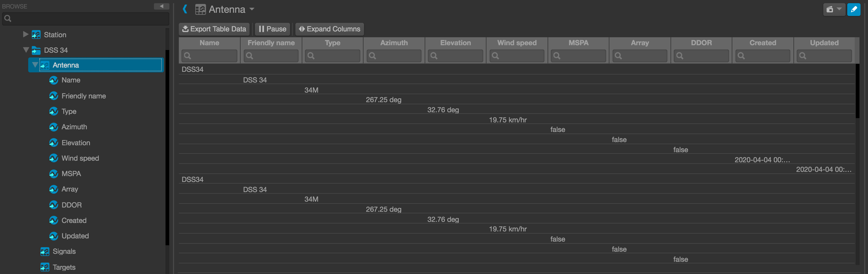
Task: Open the Targets table icon
Action: click(45, 267)
